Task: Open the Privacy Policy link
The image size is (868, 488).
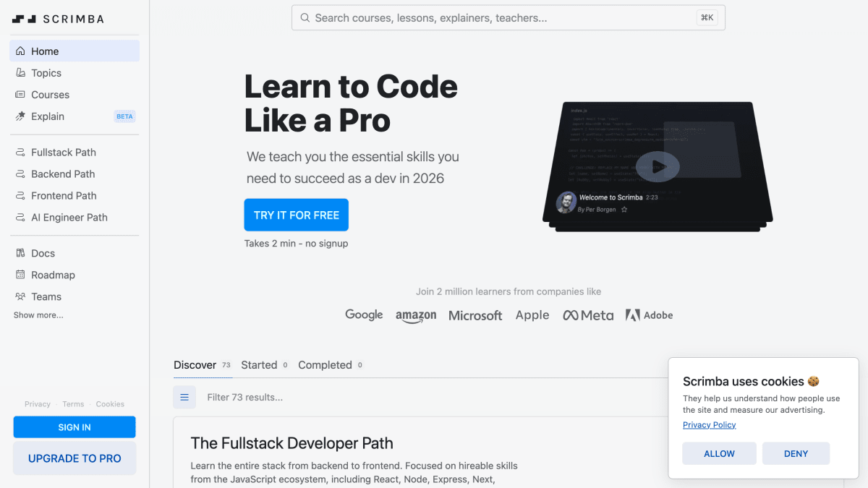Action: point(710,425)
